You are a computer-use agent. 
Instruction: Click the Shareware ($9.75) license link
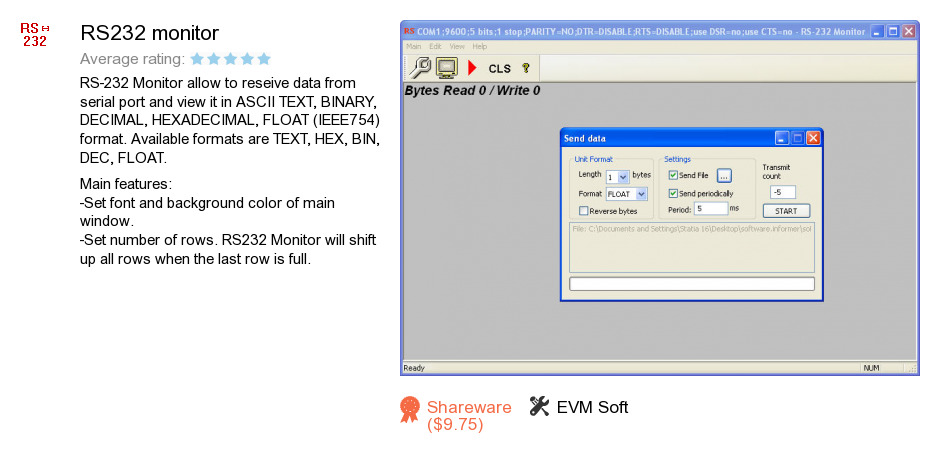469,416
